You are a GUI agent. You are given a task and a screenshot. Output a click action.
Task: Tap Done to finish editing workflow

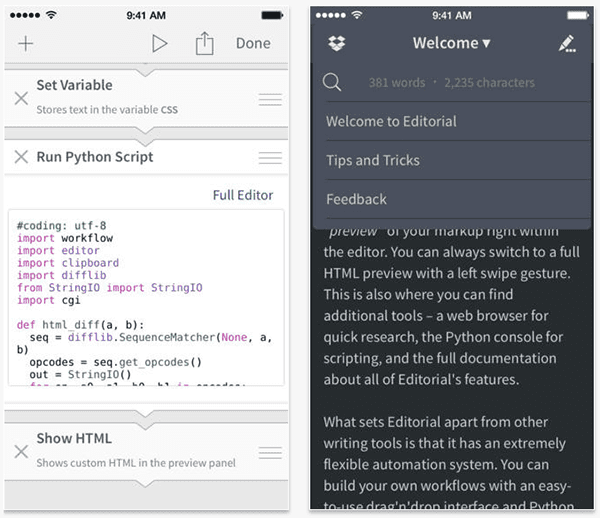[x=253, y=43]
